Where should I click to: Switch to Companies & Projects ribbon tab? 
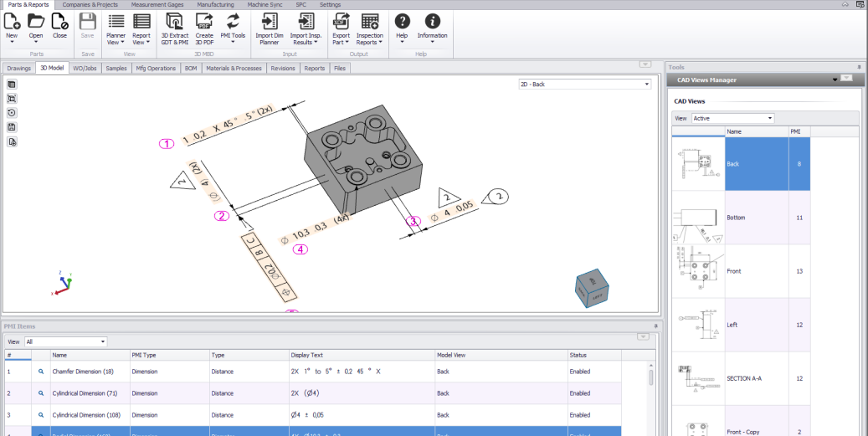pyautogui.click(x=90, y=4)
